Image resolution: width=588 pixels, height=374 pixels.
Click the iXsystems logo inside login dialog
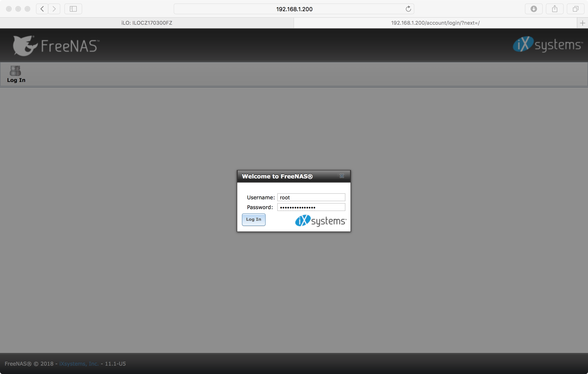point(320,221)
